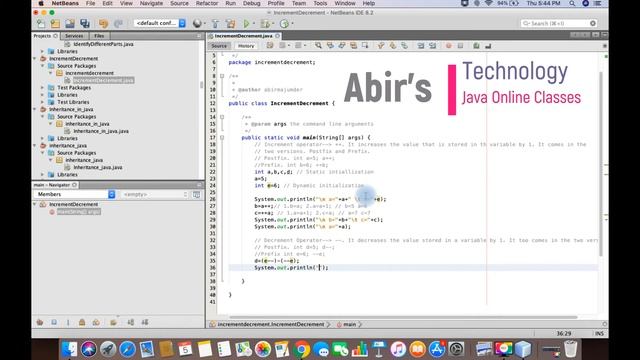Image resolution: width=640 pixels, height=360 pixels.
Task: Open the empty filter dropdown in Navigator
Action: pyautogui.click(x=155, y=195)
